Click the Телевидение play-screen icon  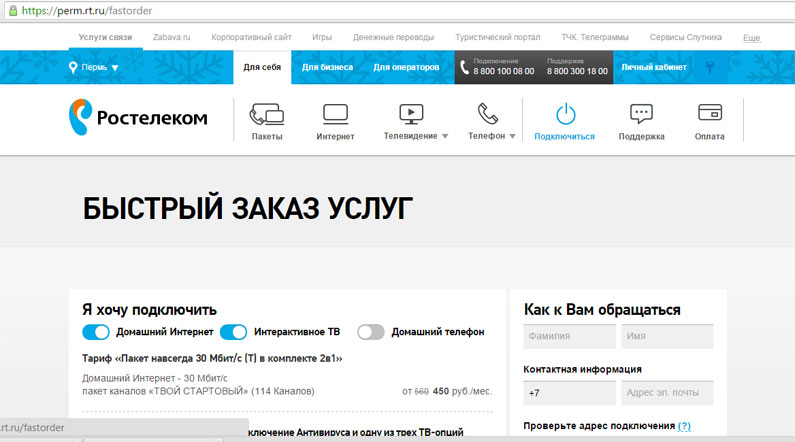pos(411,113)
